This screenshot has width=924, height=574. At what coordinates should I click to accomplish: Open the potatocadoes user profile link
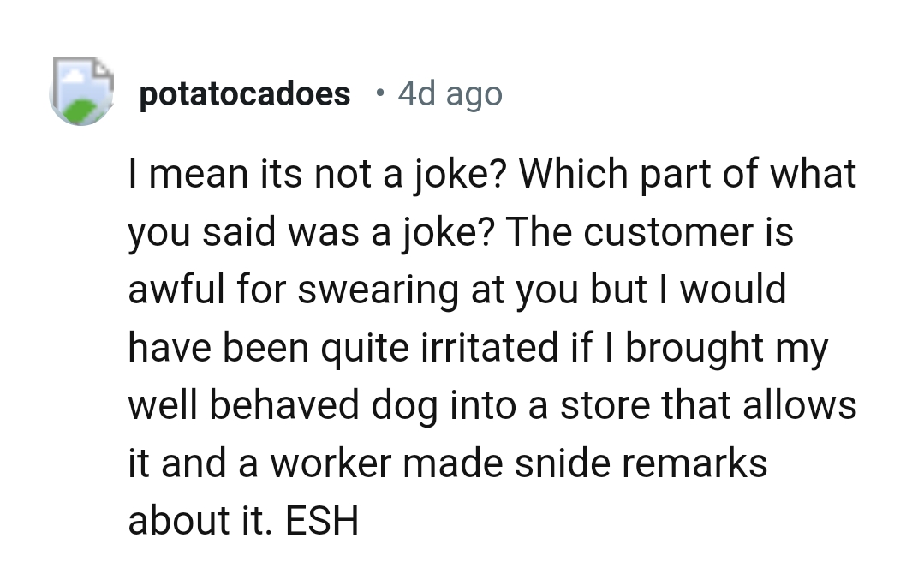(244, 93)
